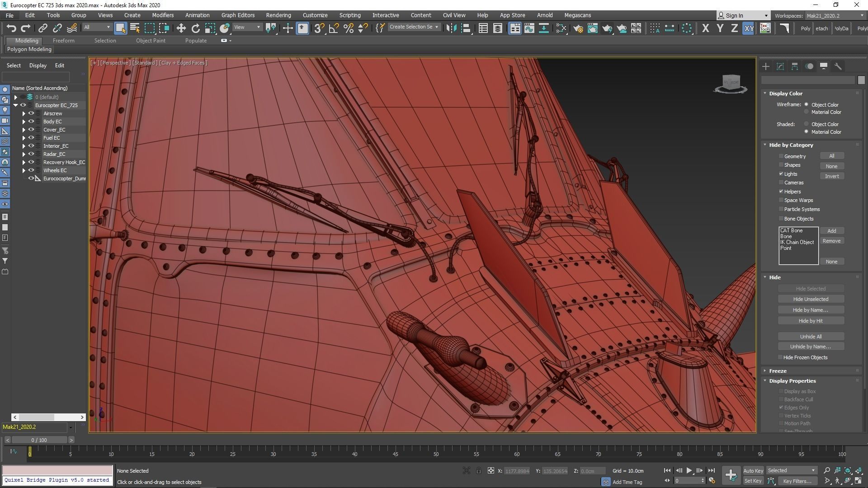Toggle the Angle Snap icon
This screenshot has height=488, width=868.
[334, 28]
